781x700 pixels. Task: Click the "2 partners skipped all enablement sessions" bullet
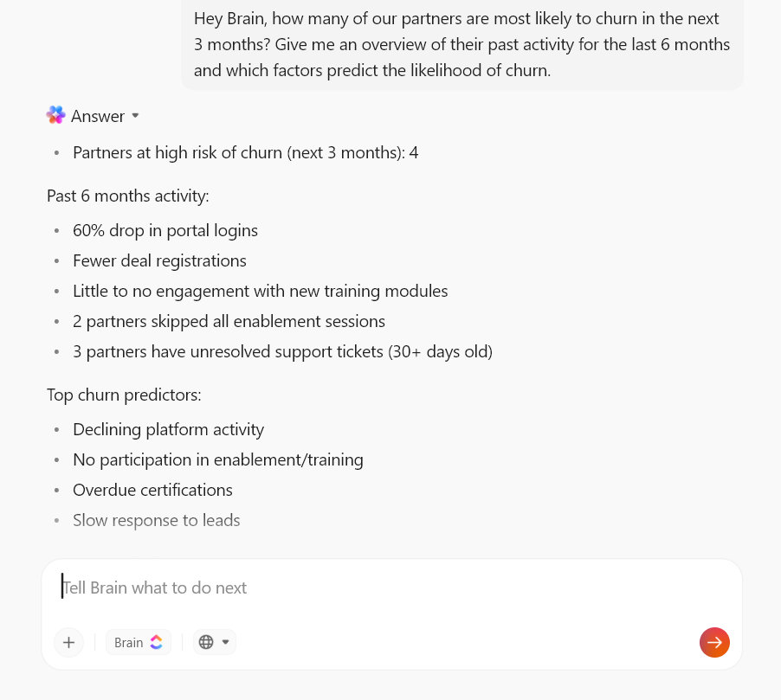tap(229, 321)
